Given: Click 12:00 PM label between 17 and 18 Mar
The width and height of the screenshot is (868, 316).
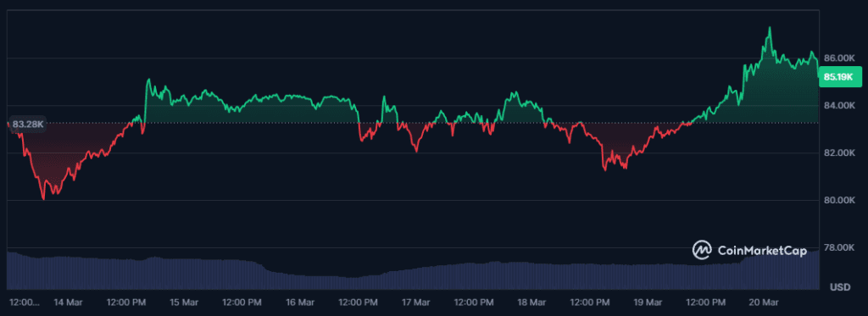Looking at the screenshot, I should (473, 302).
